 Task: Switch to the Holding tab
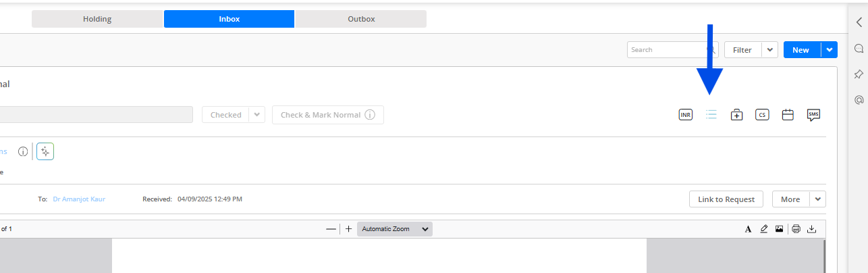coord(97,19)
